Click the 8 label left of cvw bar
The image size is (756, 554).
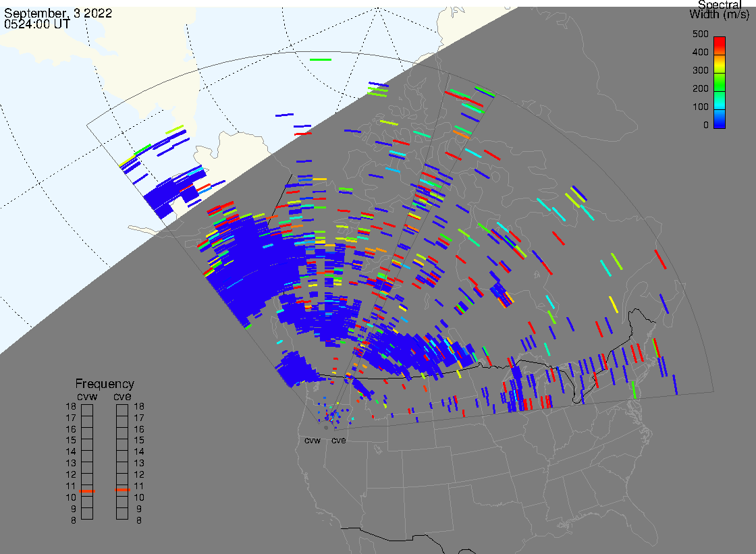74,520
